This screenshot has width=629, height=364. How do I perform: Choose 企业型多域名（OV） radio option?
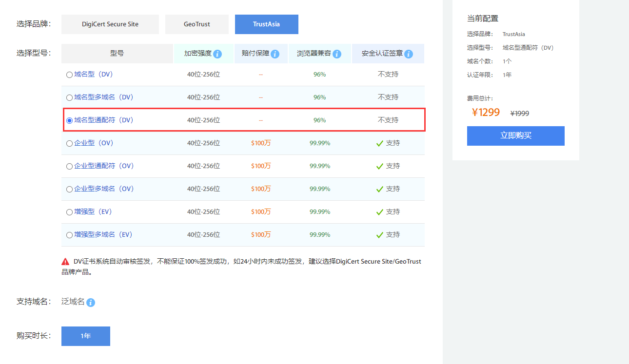tap(69, 189)
